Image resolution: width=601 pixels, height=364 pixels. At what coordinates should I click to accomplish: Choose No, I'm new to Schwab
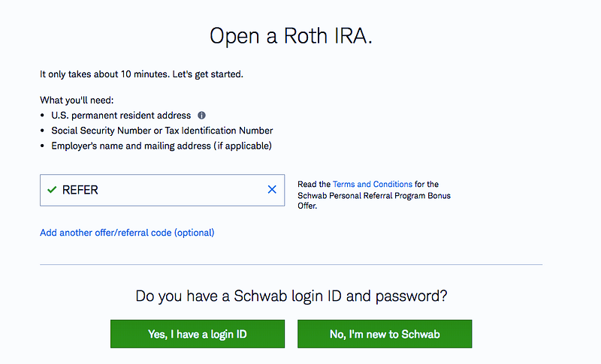(x=385, y=334)
